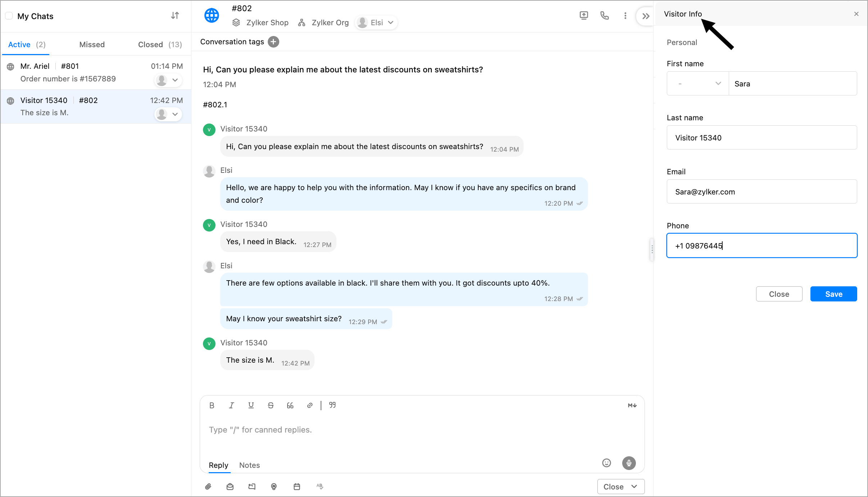Viewport: 868px width, 497px height.
Task: Expand the Close conversation dropdown
Action: 634,487
